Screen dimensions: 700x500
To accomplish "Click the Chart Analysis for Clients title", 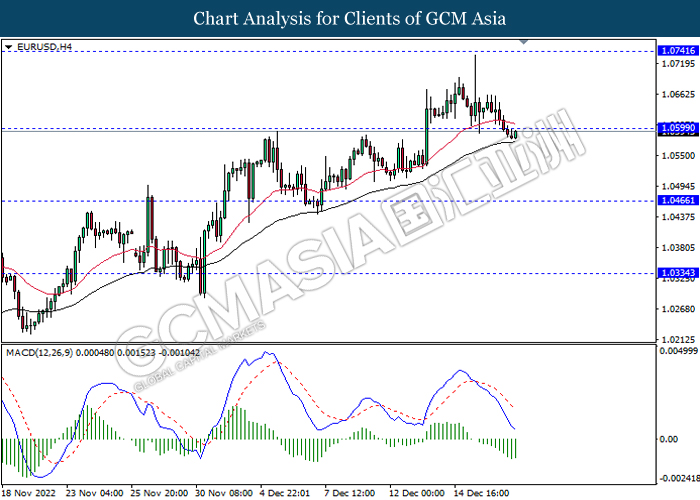I will pos(350,19).
